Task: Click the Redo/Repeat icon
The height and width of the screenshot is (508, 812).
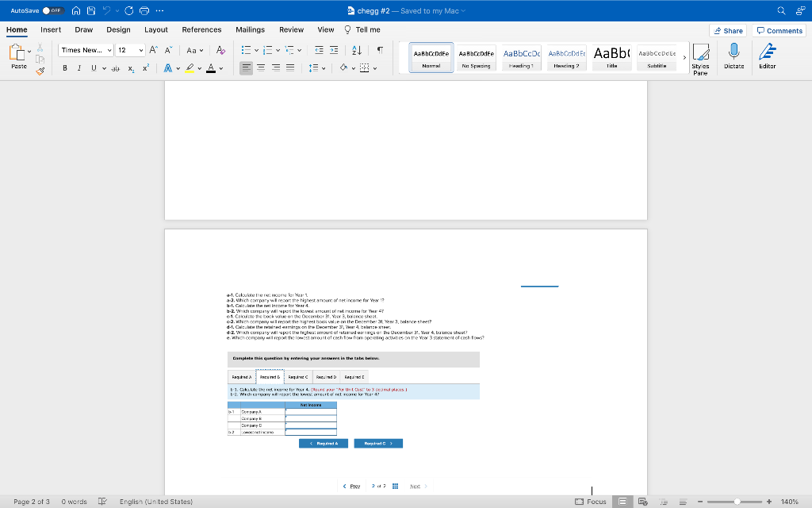Action: [x=129, y=10]
